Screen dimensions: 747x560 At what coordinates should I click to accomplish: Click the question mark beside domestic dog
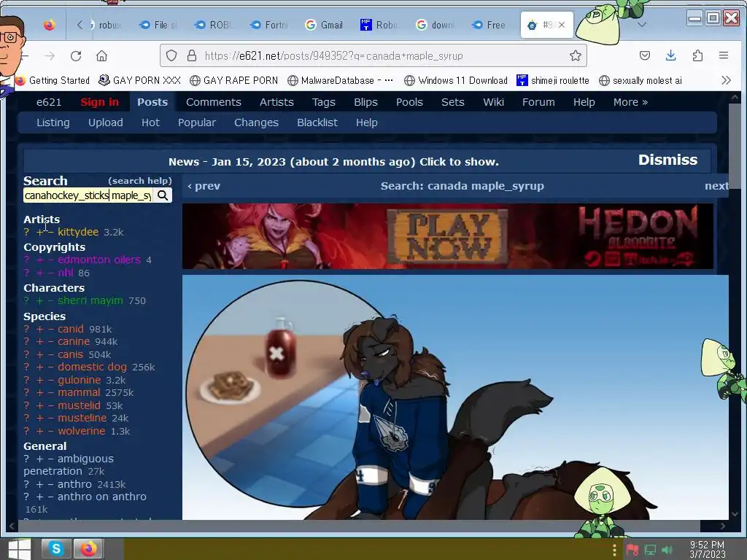27,367
